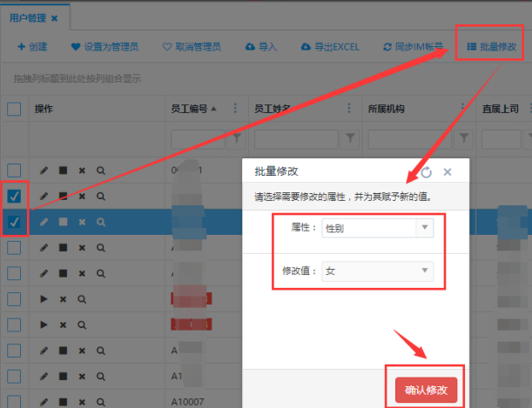Click the refresh icon in the 批量修改 dialog
The image size is (532, 408).
click(x=426, y=172)
